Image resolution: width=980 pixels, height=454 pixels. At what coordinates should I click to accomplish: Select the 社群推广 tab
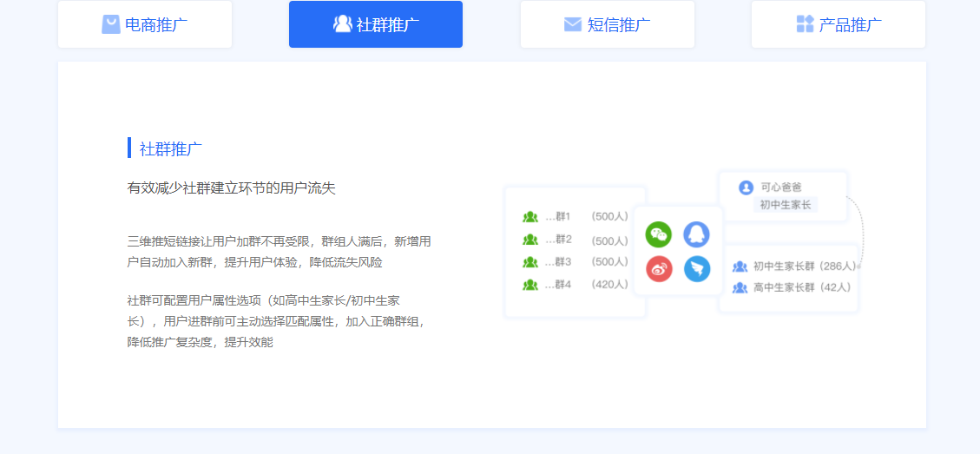click(376, 24)
